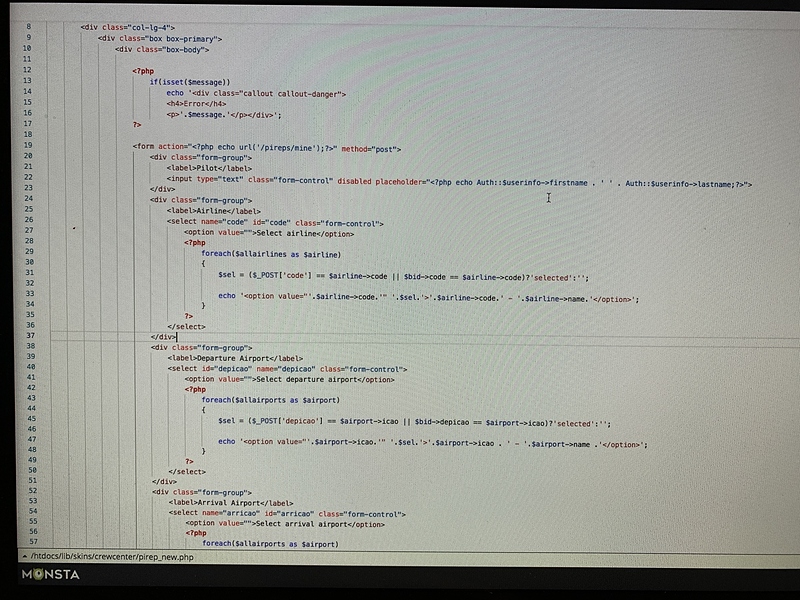Click the echo option $airline->code line
The image size is (800, 600).
click(x=429, y=297)
